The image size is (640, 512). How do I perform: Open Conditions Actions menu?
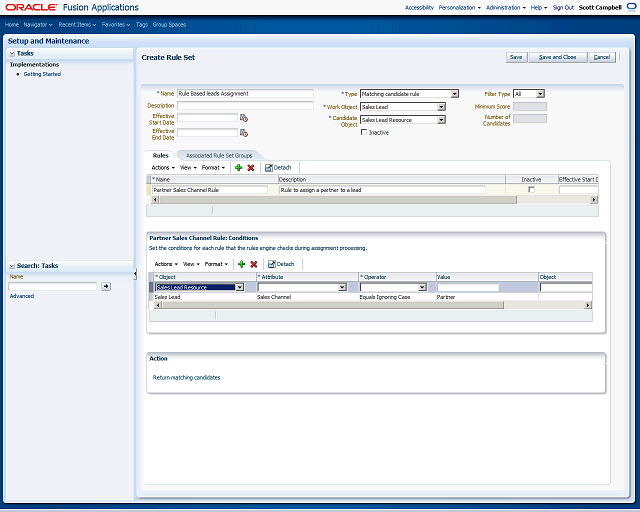point(166,264)
